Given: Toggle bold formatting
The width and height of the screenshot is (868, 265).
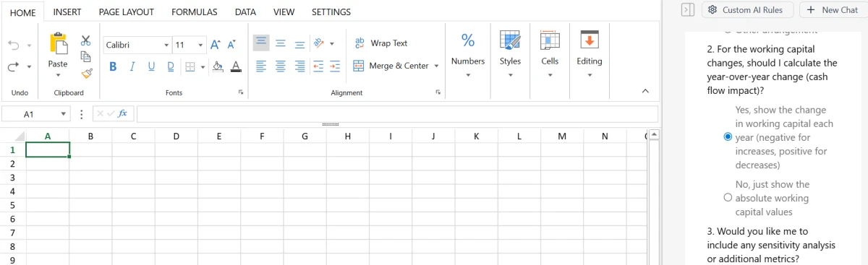Looking at the screenshot, I should (113, 66).
